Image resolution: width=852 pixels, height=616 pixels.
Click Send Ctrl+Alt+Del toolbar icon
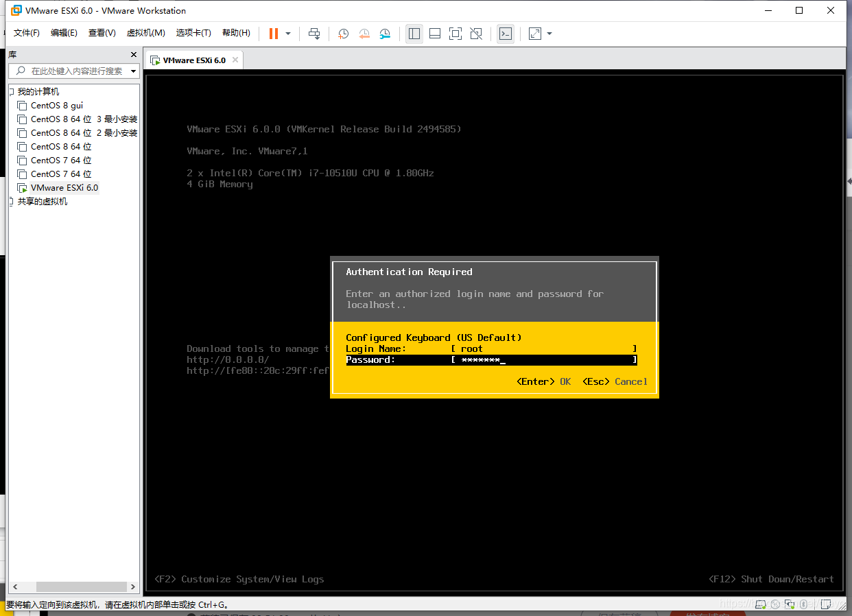[x=314, y=34]
